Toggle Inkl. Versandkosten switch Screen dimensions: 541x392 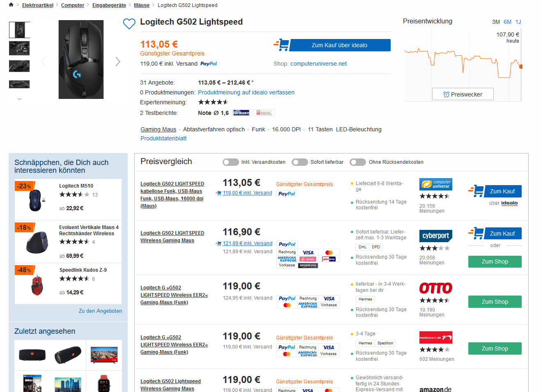click(231, 162)
